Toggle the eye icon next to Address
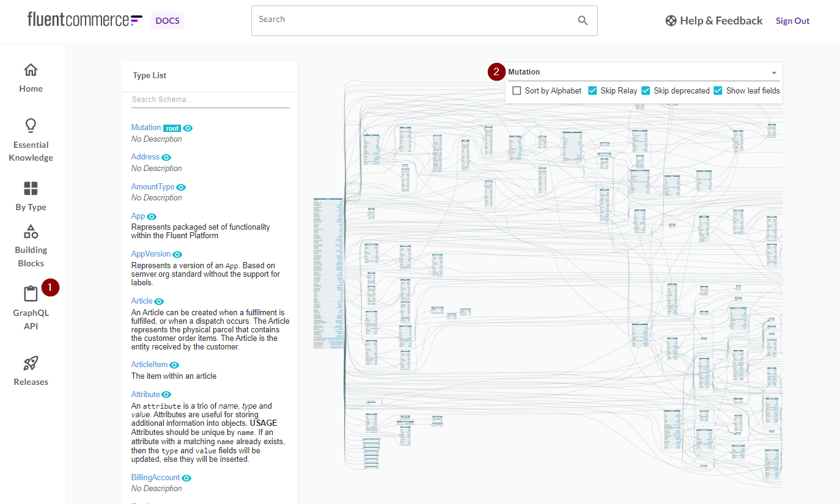 166,158
